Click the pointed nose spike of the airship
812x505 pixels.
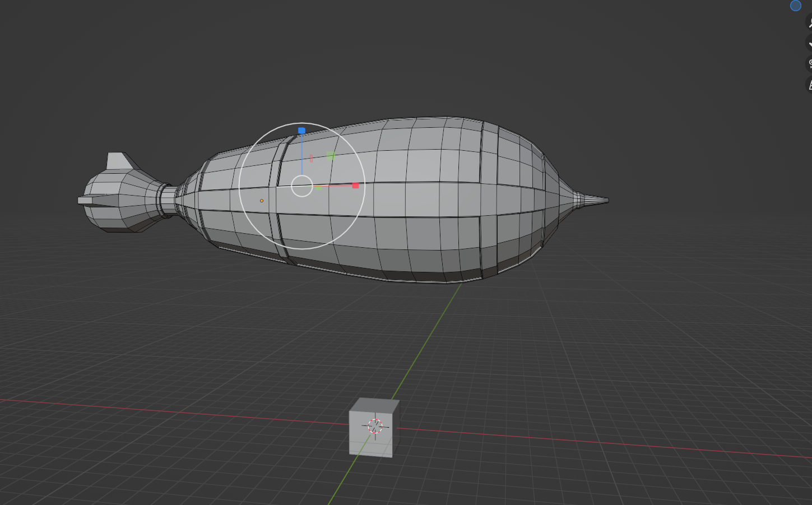pyautogui.click(x=593, y=200)
